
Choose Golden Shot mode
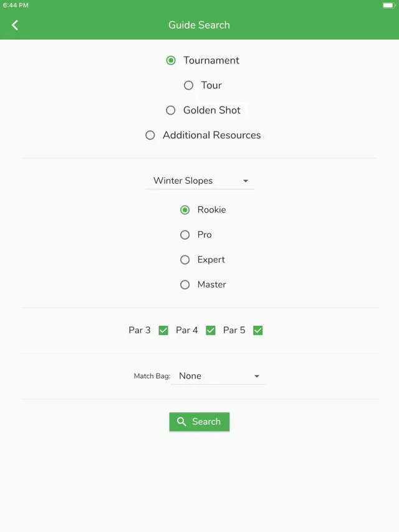170,110
